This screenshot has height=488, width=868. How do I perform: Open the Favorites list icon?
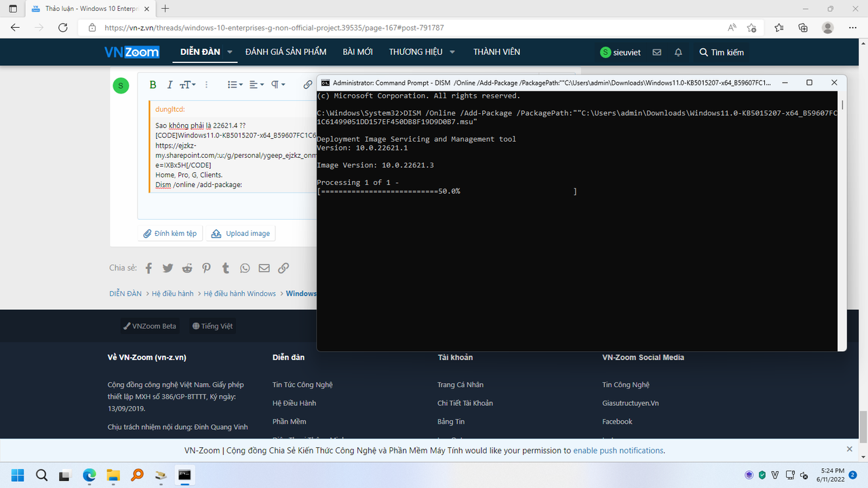coord(779,28)
